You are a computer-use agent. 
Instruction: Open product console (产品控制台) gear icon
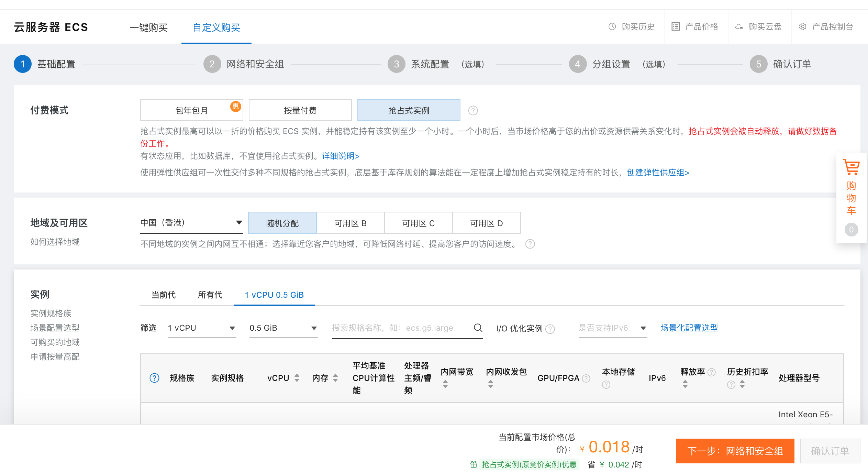[802, 27]
